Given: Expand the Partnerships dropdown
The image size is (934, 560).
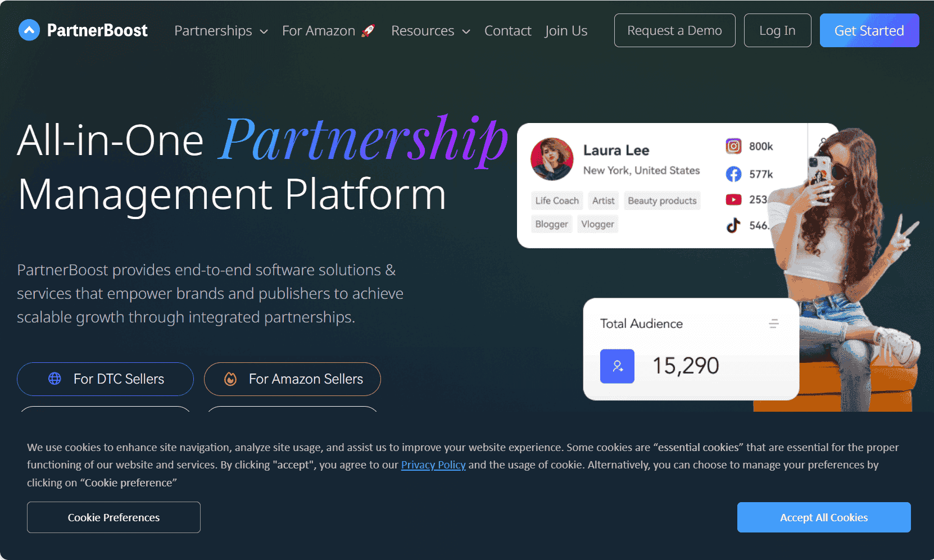Looking at the screenshot, I should [x=221, y=31].
